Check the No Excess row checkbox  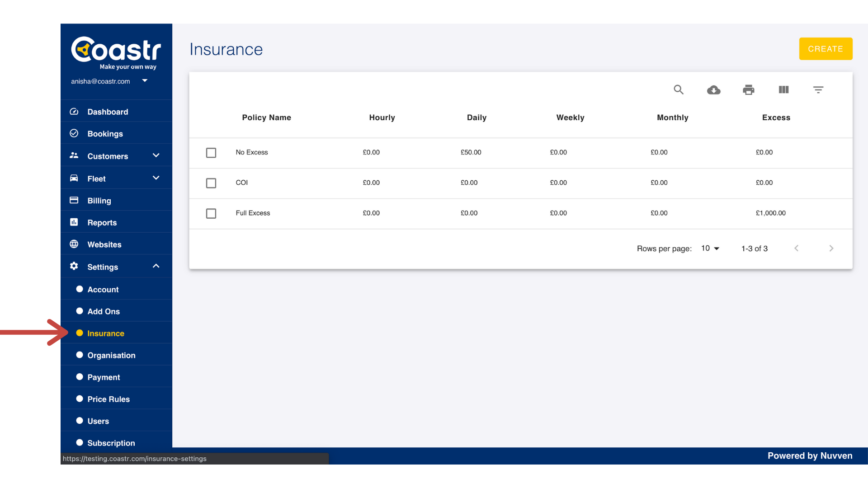pos(211,153)
